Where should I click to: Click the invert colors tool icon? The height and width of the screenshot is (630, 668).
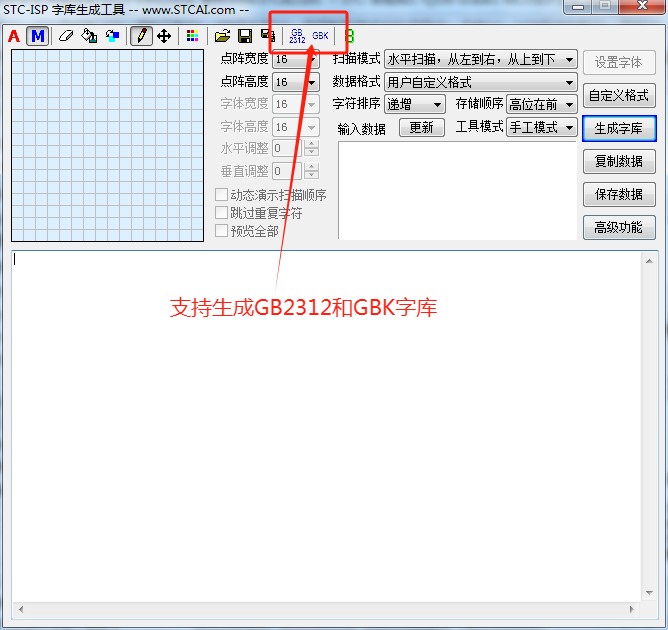tap(112, 36)
